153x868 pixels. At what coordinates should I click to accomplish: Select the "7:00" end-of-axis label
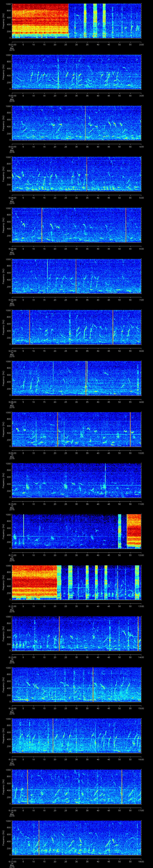(x=141, y=300)
